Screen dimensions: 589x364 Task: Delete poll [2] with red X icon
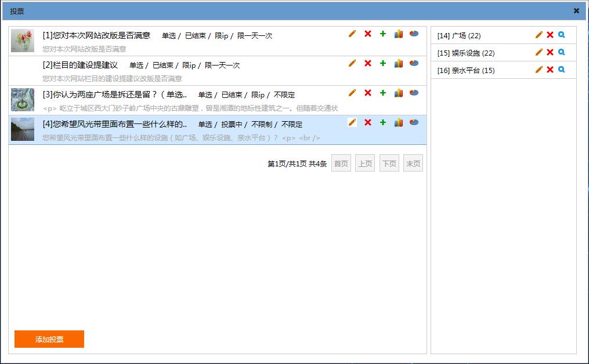[367, 63]
